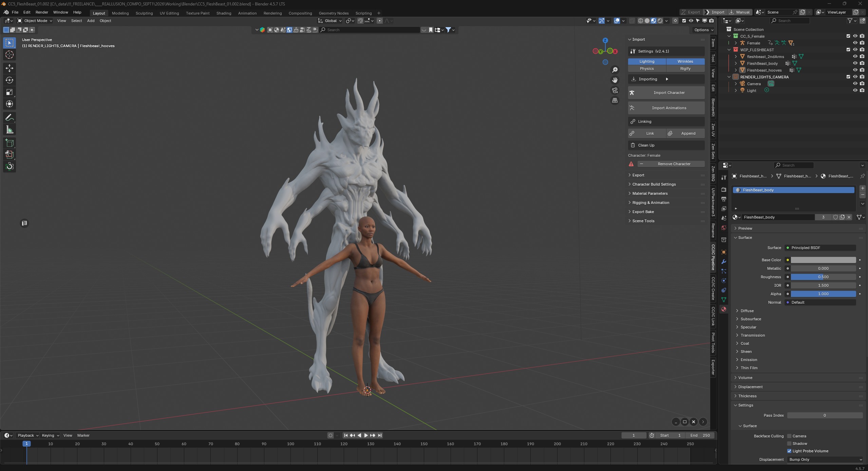The height and width of the screenshot is (471, 868).
Task: Open the Object Mode dropdown
Action: pos(35,21)
